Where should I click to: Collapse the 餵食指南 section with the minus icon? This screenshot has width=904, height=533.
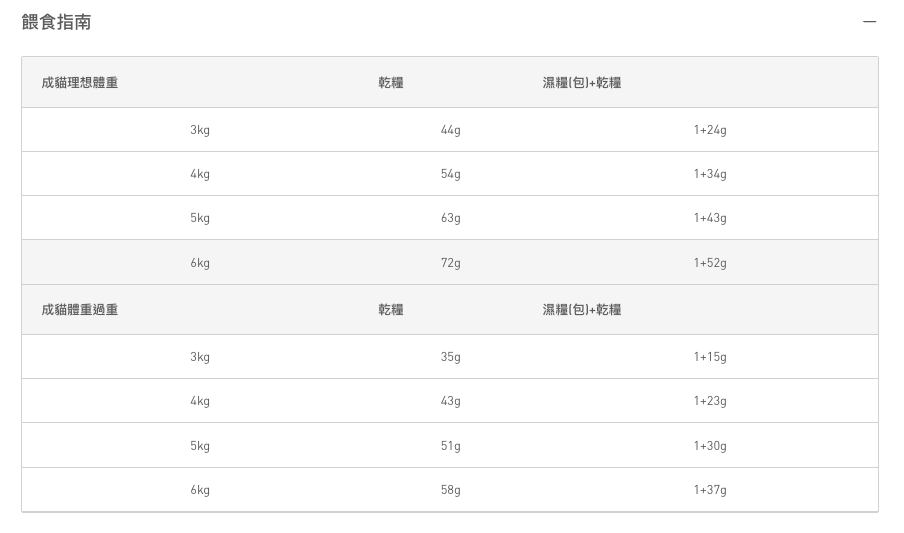pyautogui.click(x=869, y=22)
